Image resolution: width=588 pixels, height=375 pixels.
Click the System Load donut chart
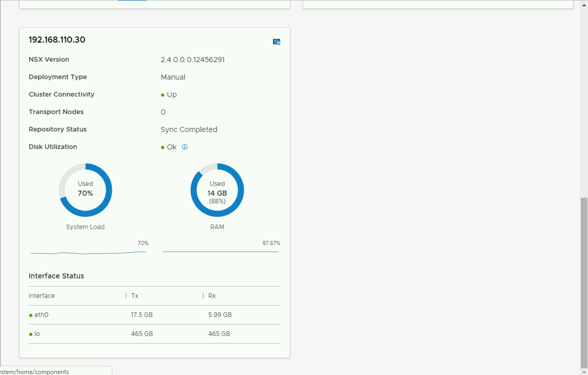85,190
